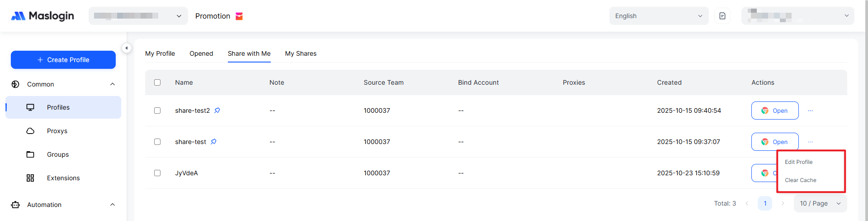The height and width of the screenshot is (221, 868).
Task: Go to the next page arrow
Action: [783, 203]
